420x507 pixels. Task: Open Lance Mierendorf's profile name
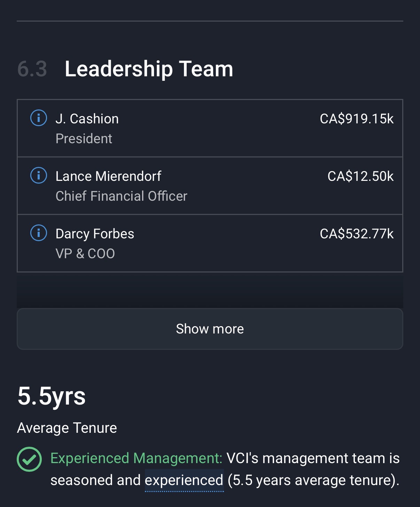[x=108, y=176]
